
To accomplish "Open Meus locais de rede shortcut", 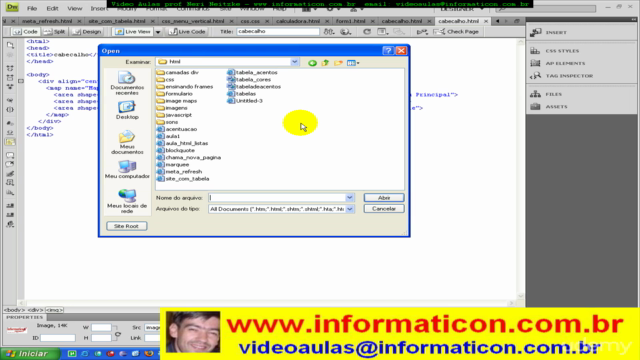I will [127, 201].
